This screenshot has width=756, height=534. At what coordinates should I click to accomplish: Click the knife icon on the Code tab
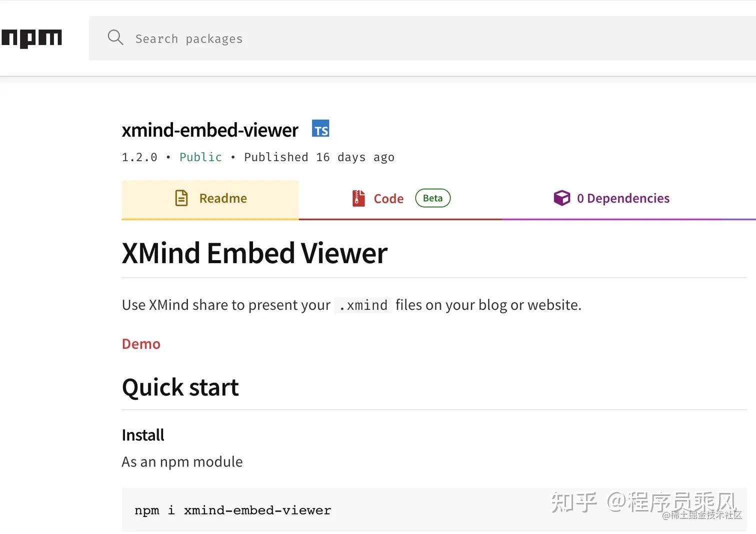coord(358,198)
